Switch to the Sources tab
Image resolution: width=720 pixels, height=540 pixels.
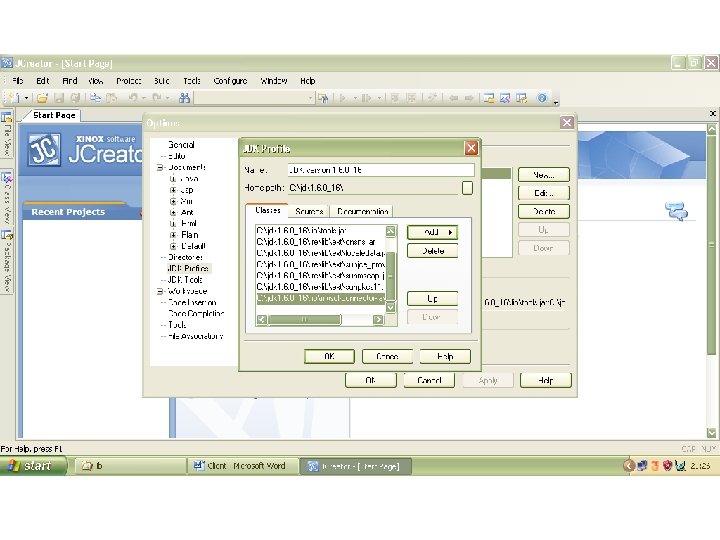[309, 211]
